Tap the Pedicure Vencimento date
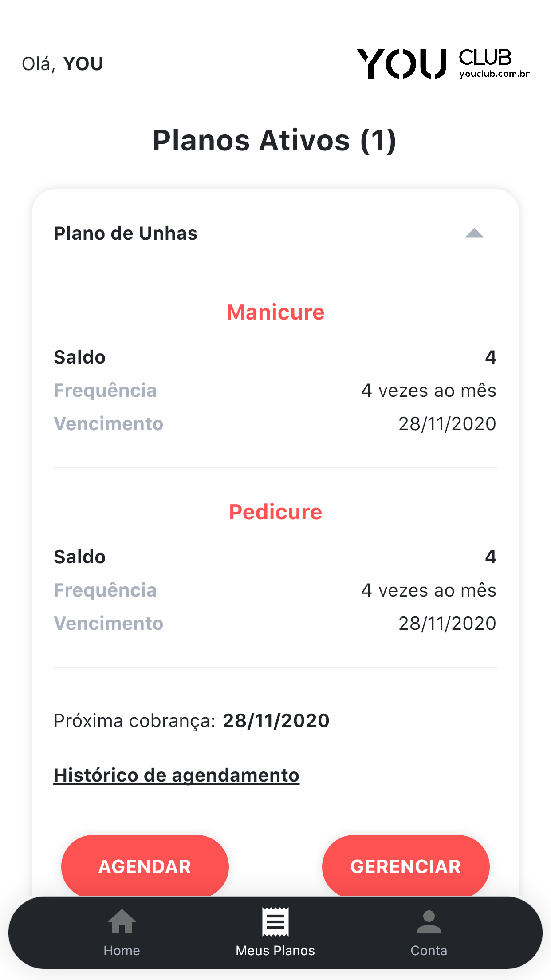Screen dimensions: 551x980 pos(447,624)
